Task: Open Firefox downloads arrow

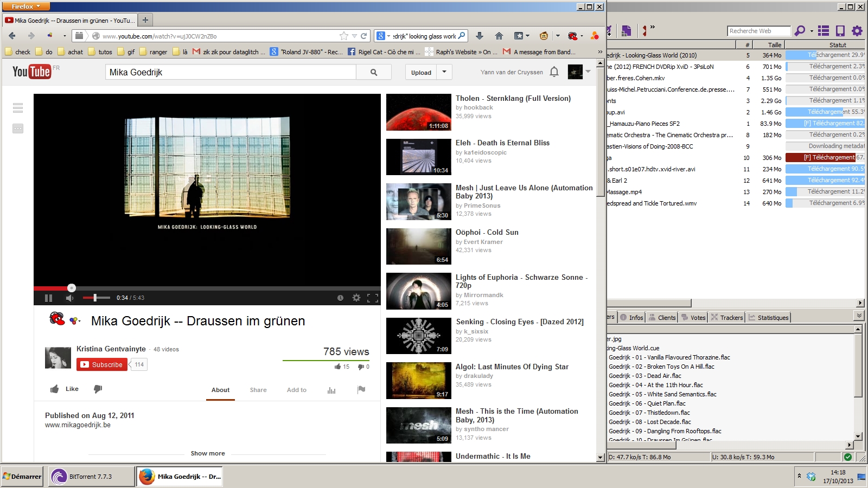Action: 480,36
